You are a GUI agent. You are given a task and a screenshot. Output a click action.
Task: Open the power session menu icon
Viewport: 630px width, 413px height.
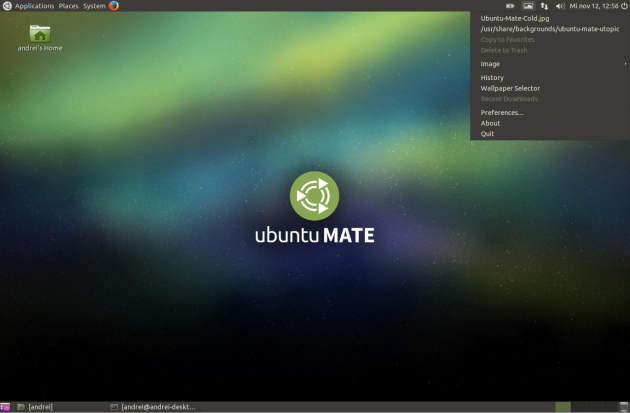(x=623, y=6)
